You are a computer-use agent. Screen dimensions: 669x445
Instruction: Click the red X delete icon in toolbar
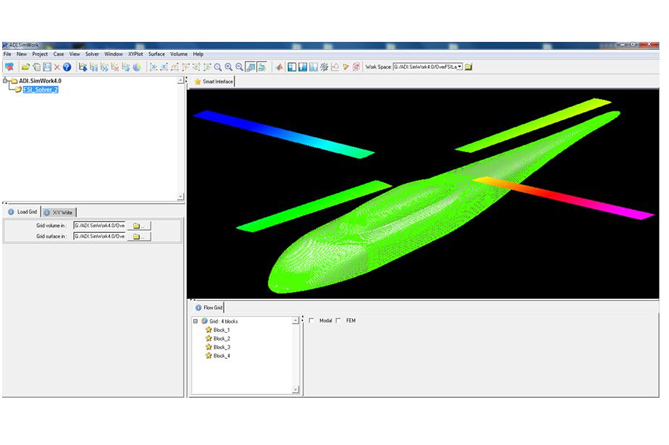(x=57, y=67)
